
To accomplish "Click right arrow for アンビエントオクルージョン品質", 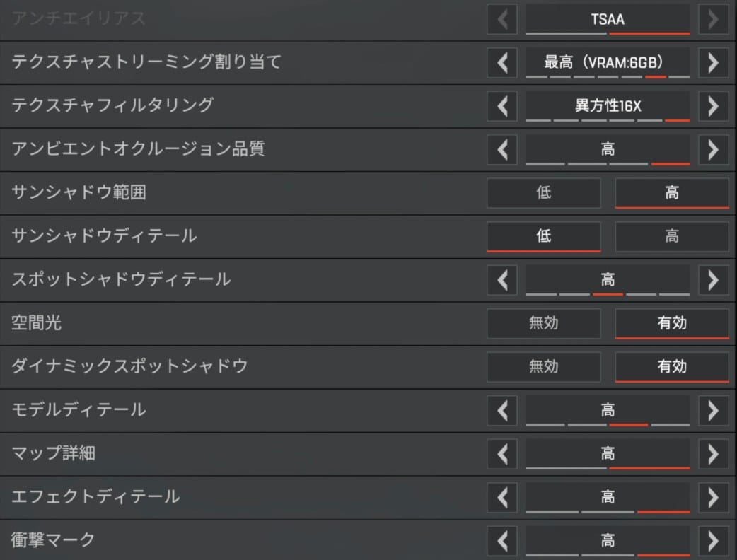I will pos(713,150).
